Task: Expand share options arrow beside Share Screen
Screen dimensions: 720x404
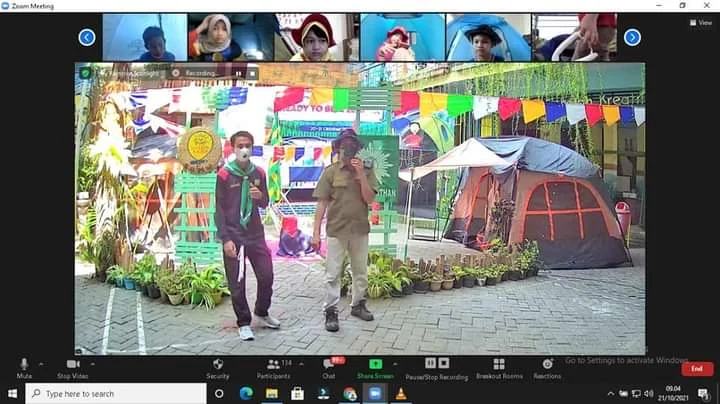Action: point(395,364)
